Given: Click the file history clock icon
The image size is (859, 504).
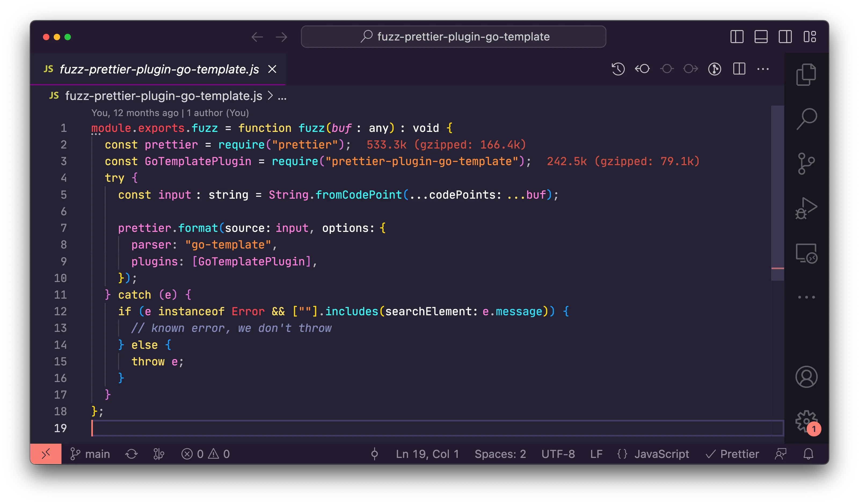Looking at the screenshot, I should (618, 69).
